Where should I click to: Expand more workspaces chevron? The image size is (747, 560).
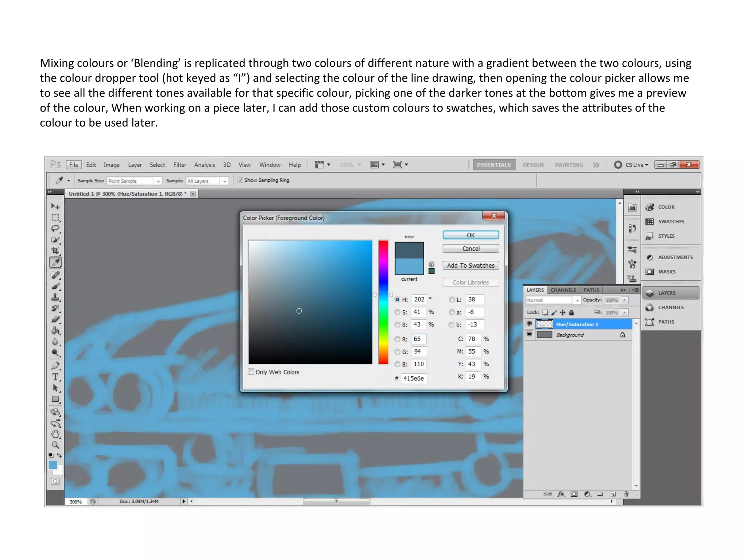[x=596, y=165]
